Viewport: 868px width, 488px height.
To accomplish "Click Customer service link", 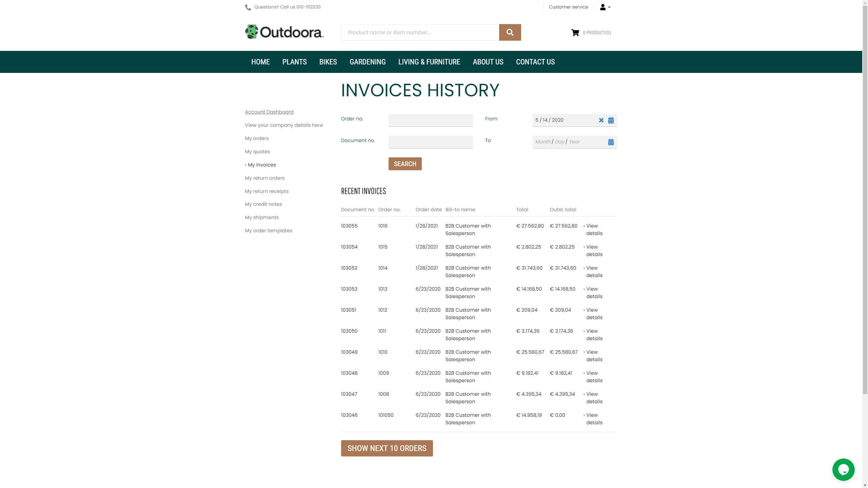I will click(x=568, y=7).
